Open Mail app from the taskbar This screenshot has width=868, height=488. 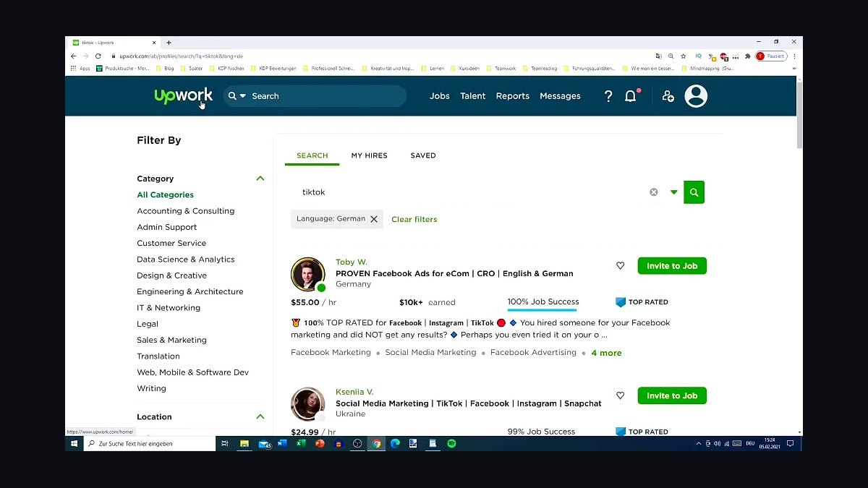(x=264, y=443)
